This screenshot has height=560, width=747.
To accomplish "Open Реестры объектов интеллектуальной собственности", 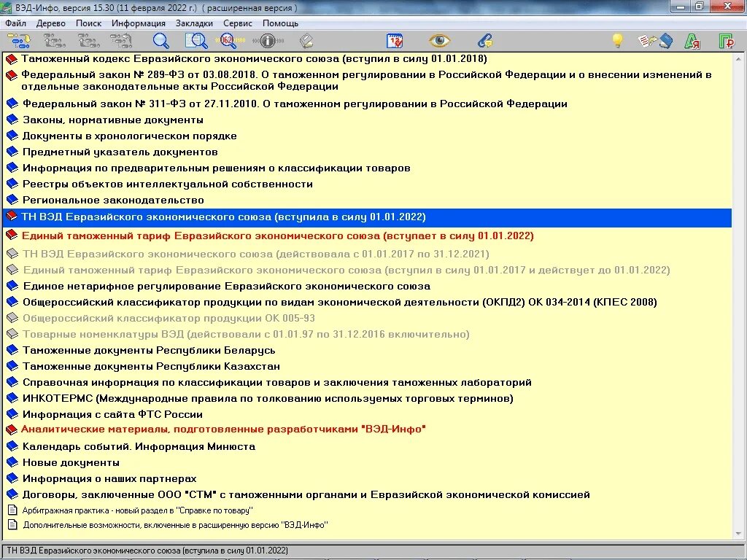I will (x=168, y=184).
